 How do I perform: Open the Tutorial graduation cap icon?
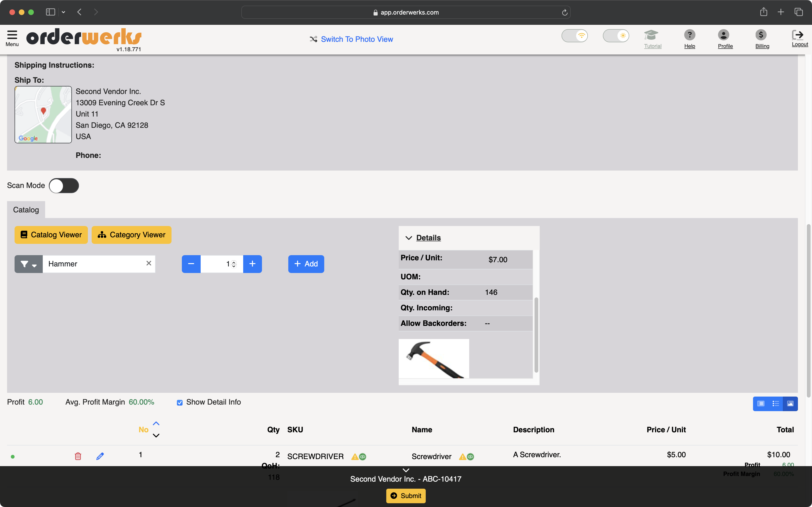(x=652, y=35)
